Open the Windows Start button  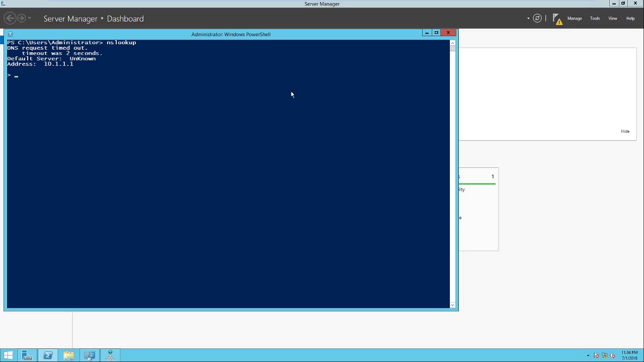(x=8, y=355)
